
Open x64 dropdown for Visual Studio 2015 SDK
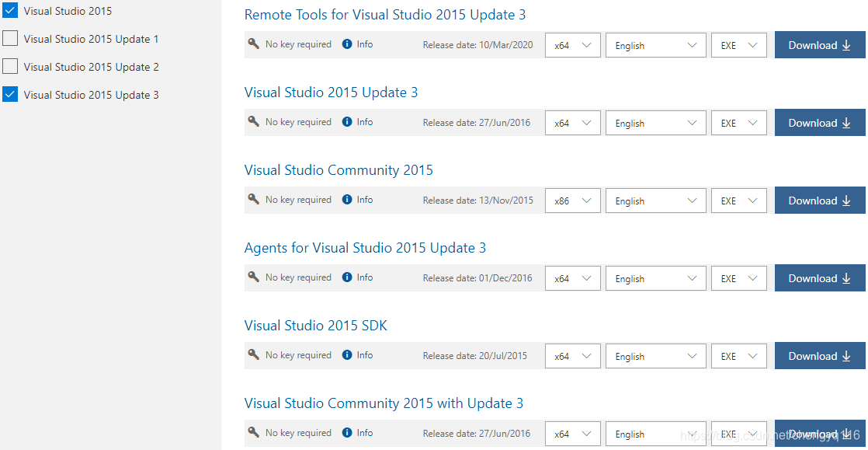pyautogui.click(x=573, y=356)
